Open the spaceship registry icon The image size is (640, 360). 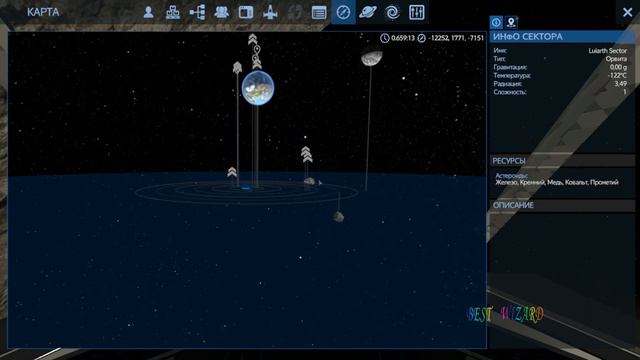pyautogui.click(x=270, y=12)
